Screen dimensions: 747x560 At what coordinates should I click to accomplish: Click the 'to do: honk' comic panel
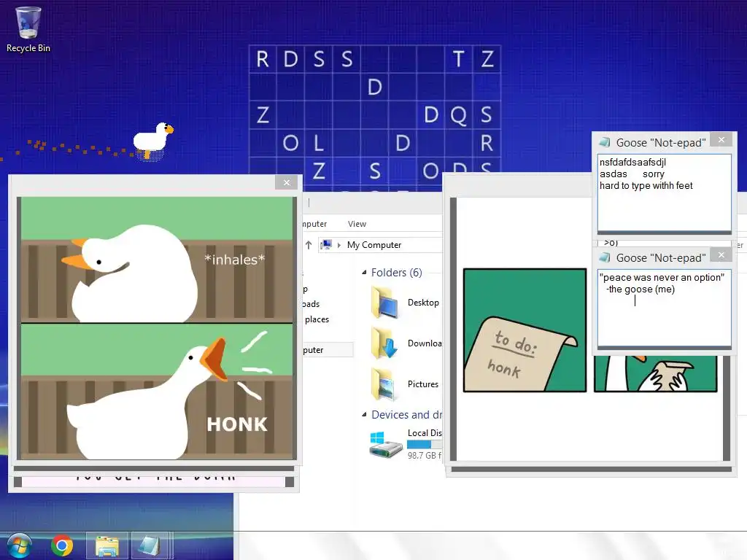(525, 330)
